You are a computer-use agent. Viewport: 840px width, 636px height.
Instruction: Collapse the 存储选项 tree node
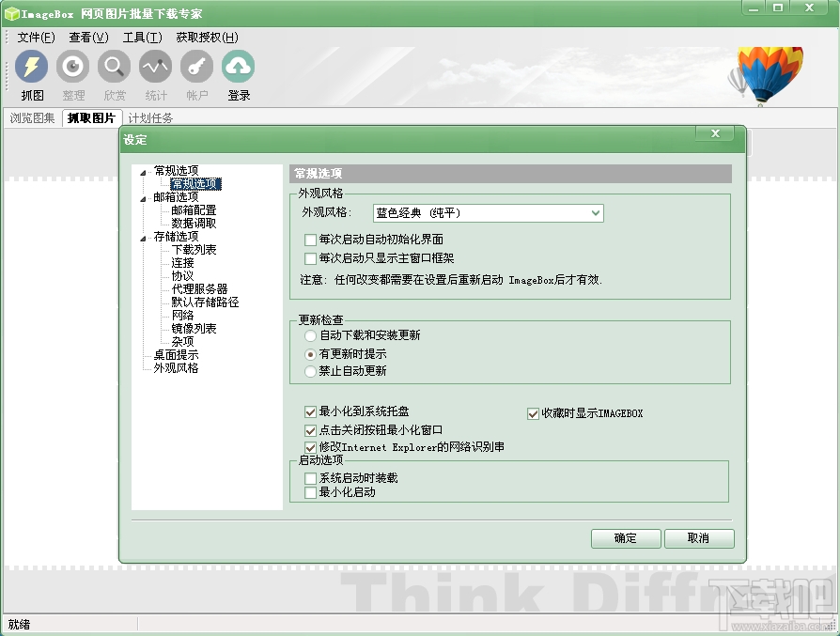coord(141,237)
